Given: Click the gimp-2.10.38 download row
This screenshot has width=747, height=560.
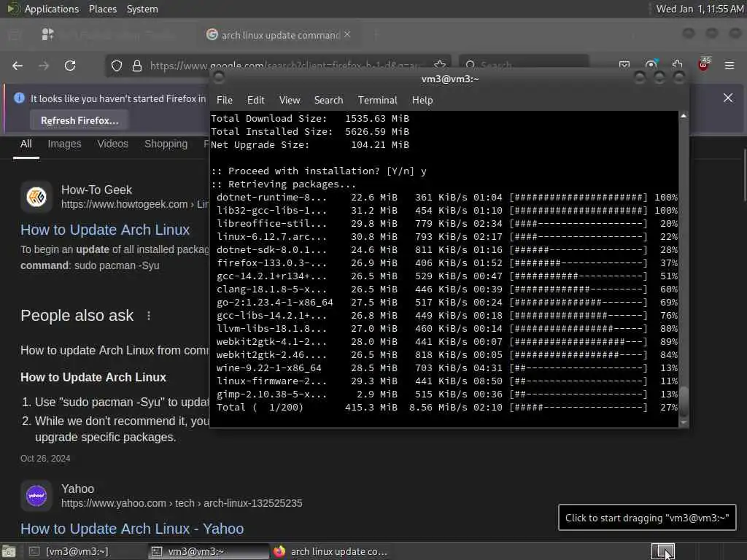Looking at the screenshot, I should pos(447,394).
